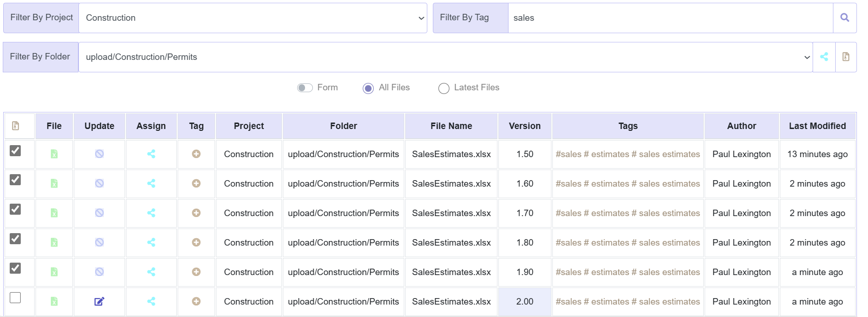
Task: Open the Excel file icon for version 1.60
Action: coord(54,183)
